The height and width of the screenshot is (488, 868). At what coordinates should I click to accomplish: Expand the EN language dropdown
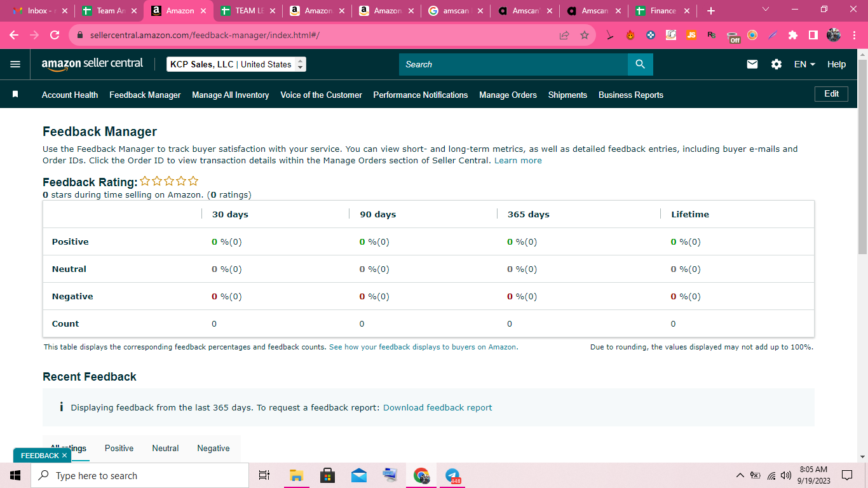[804, 64]
